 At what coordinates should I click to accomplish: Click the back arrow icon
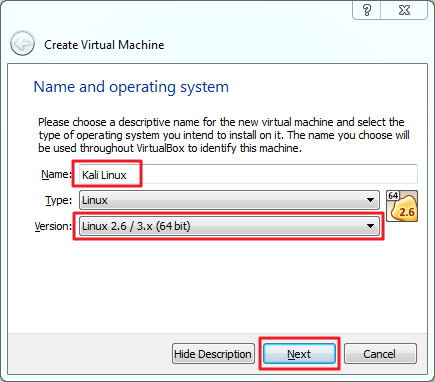22,43
